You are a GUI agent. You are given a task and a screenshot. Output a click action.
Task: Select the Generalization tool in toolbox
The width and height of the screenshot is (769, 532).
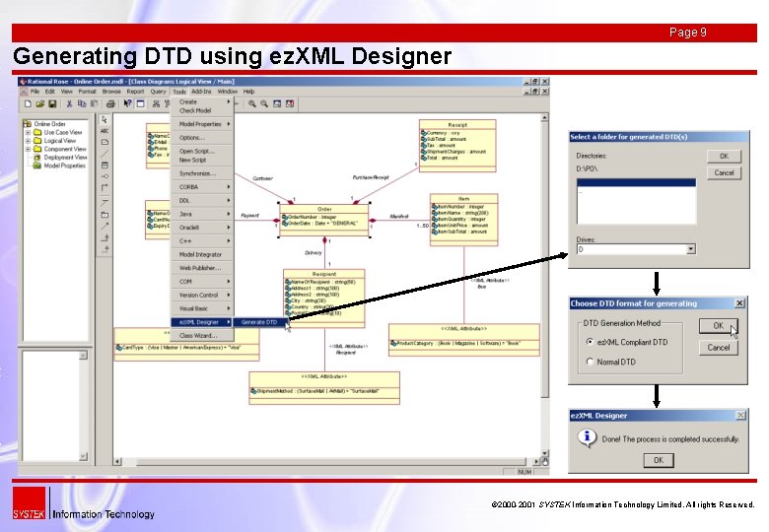[x=105, y=237]
